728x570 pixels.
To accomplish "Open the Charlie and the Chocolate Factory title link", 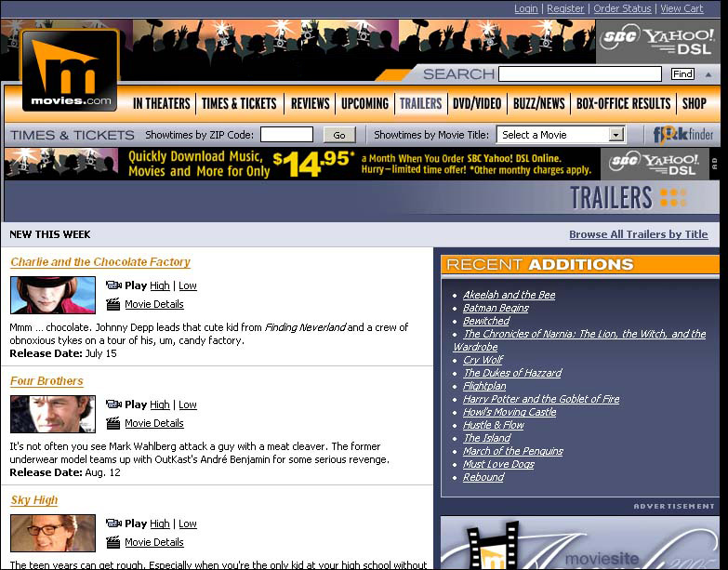I will click(x=100, y=262).
